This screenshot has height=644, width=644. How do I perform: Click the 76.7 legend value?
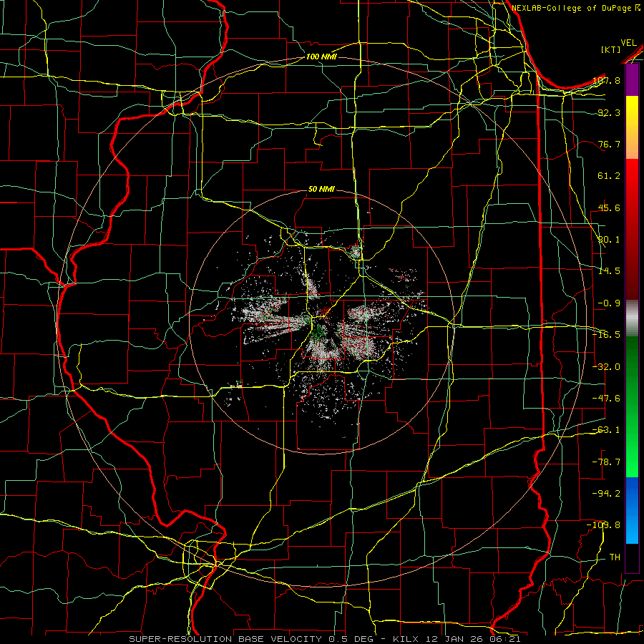[x=609, y=144]
